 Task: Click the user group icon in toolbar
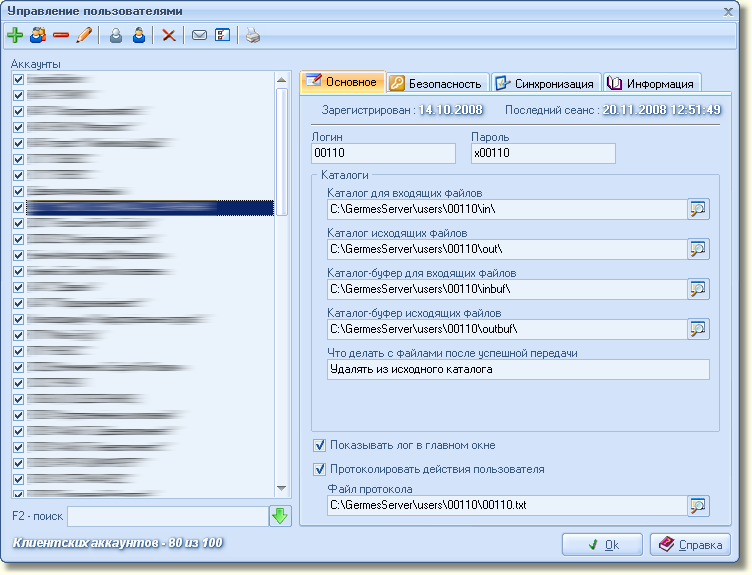pos(38,35)
